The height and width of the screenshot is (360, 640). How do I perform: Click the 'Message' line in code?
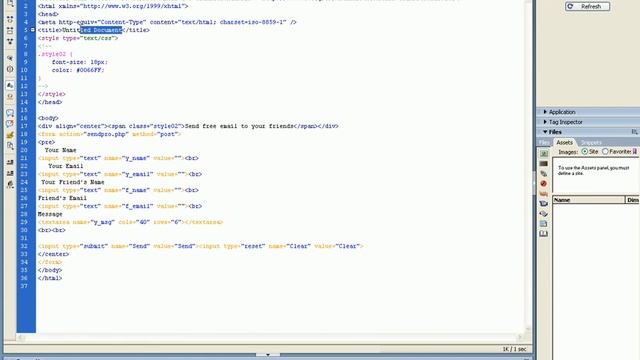(x=50, y=214)
